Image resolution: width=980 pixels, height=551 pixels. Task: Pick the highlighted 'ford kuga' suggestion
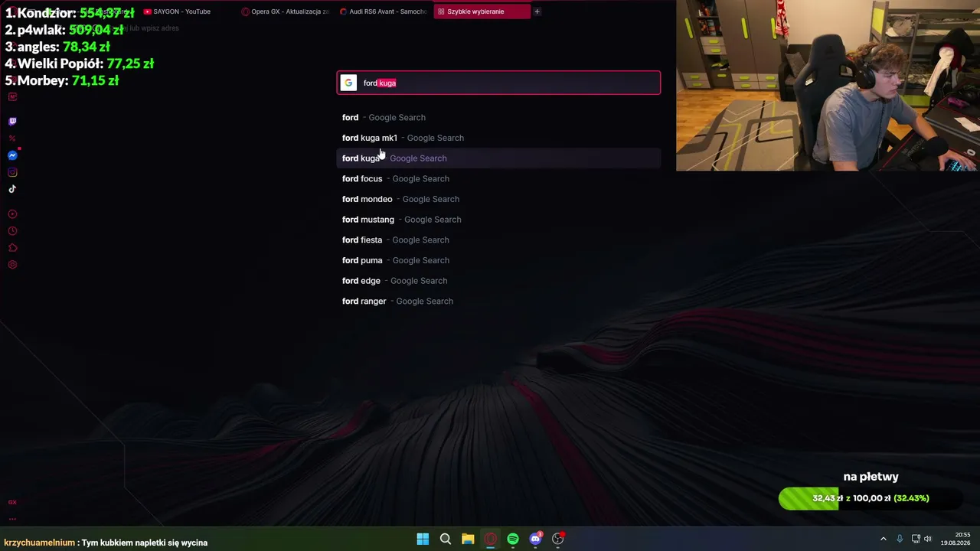[498, 158]
